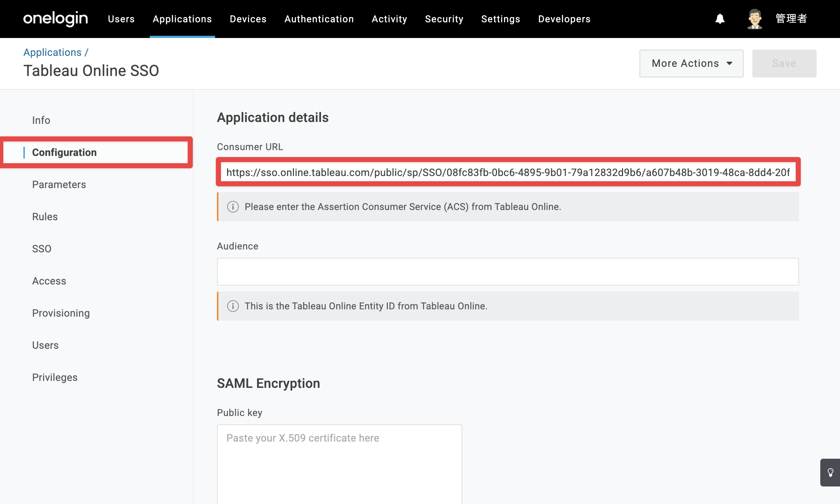Switch to the Info tab
Viewport: 840px width, 504px height.
[41, 120]
